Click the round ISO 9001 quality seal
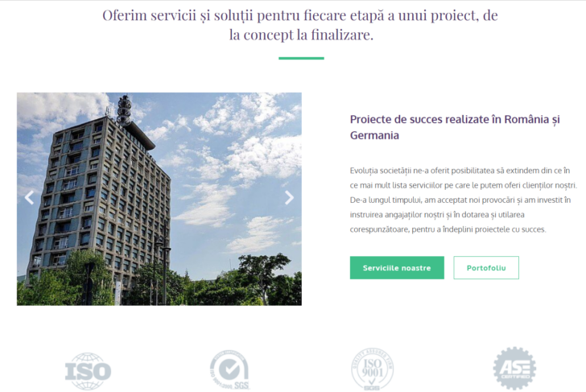Screen dimensions: 586x392 (x=372, y=369)
